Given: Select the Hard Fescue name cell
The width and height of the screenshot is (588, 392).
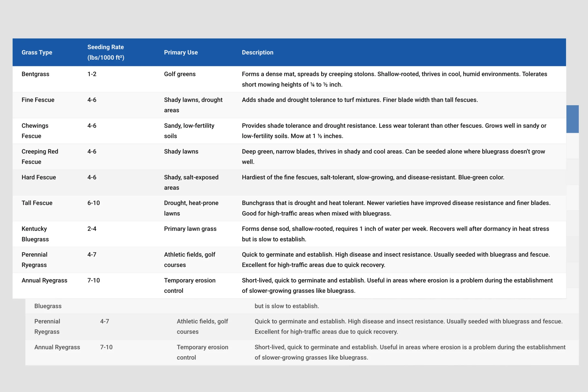Looking at the screenshot, I should click(x=39, y=177).
